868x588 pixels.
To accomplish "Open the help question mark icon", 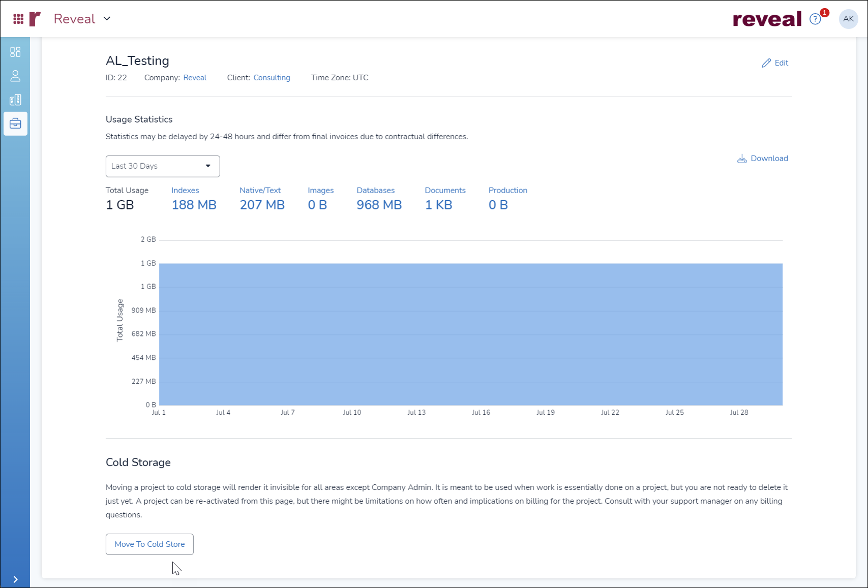I will click(x=815, y=19).
